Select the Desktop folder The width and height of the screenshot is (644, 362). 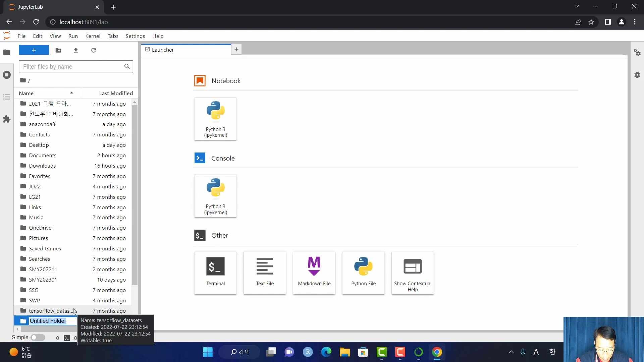(x=73, y=145)
